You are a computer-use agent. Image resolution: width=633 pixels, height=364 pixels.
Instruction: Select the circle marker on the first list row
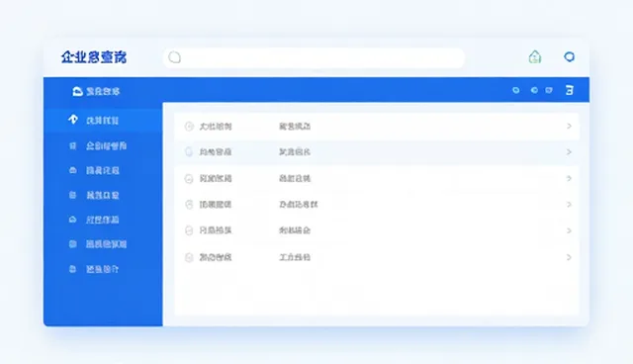189,127
